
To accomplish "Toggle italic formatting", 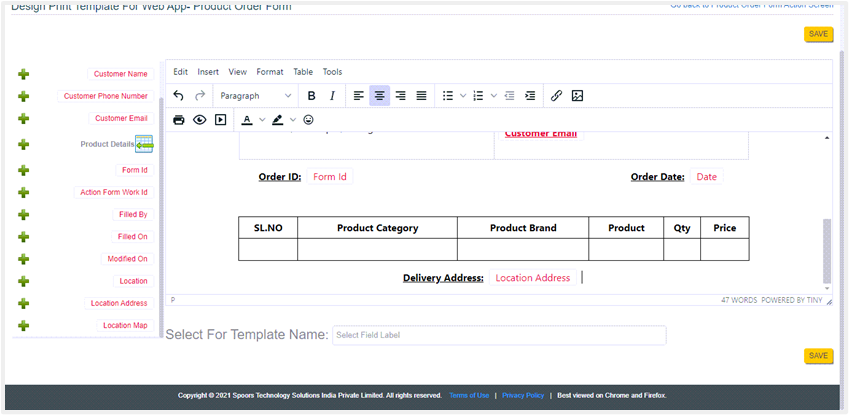I will point(332,96).
